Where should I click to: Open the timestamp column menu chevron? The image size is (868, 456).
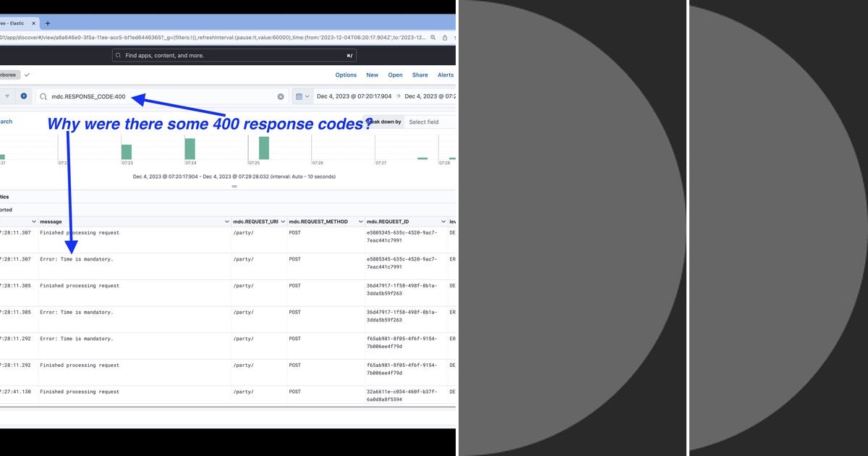33,221
